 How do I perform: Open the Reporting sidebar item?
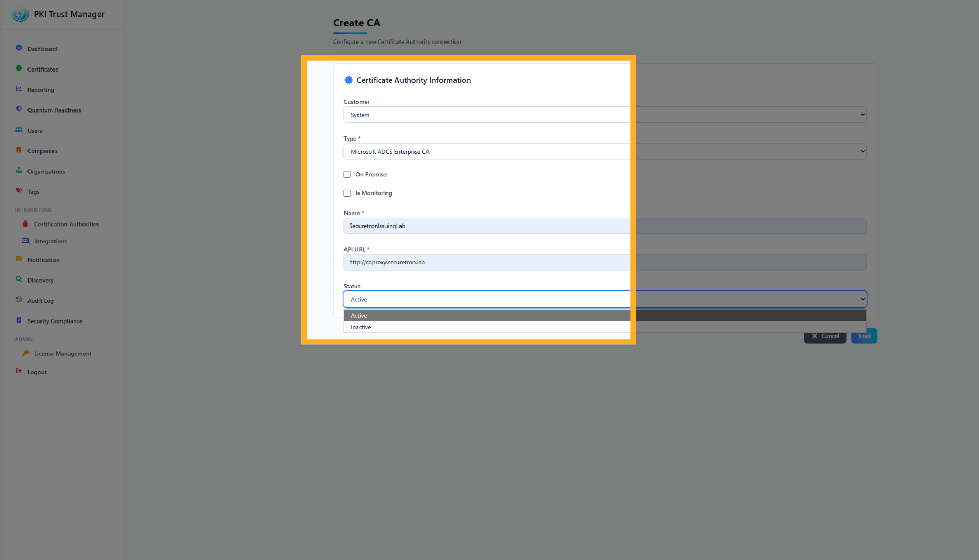point(41,90)
